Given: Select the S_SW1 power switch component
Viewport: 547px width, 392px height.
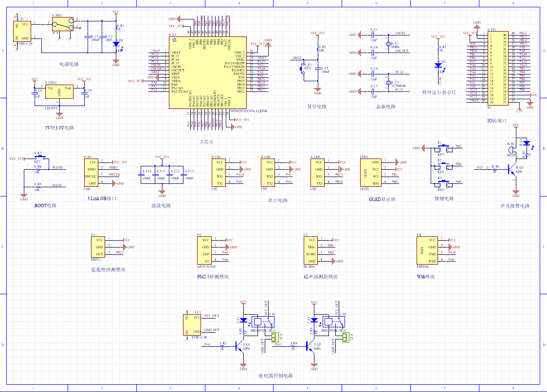Looking at the screenshot, I should click(x=63, y=24).
